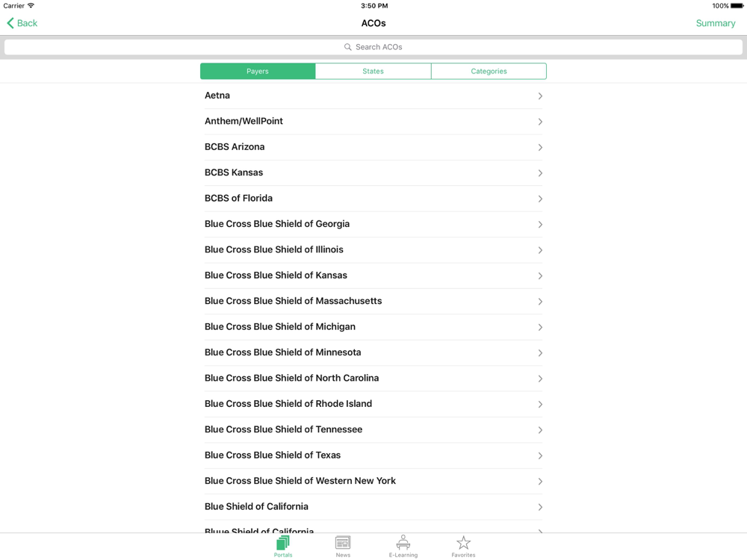Open Blue Cross Blue Shield of Western New York
This screenshot has height=560, width=747.
(373, 482)
